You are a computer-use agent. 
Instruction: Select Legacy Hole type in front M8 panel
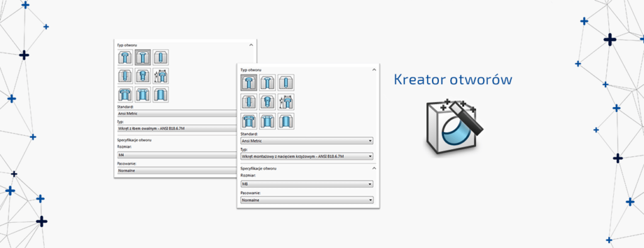click(x=286, y=101)
